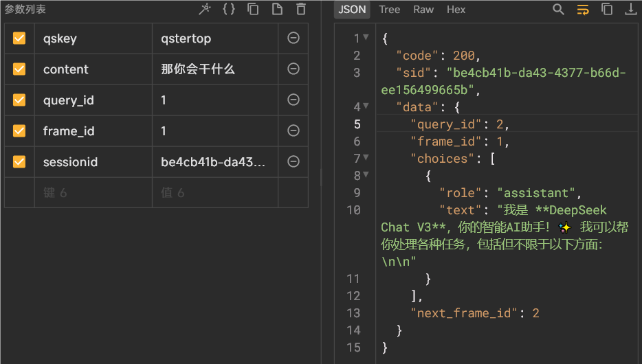Screen dimensions: 642x364
Task: Open search in the response panel
Action: tap(558, 9)
